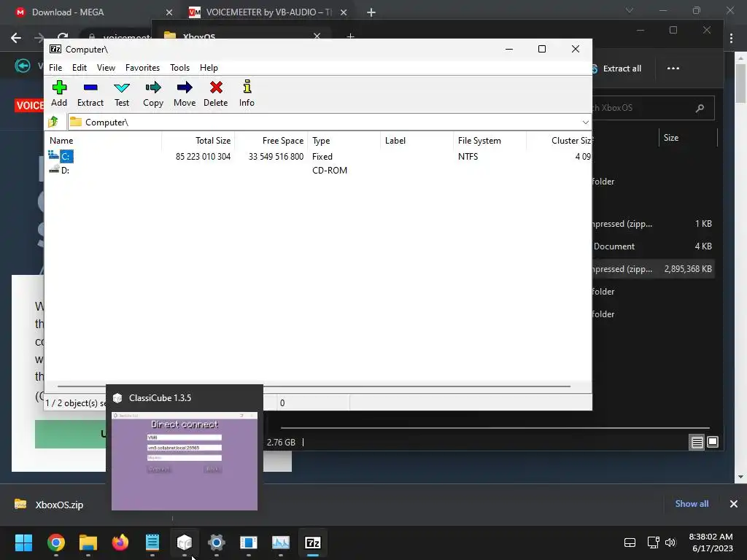Open Chrome from the taskbar
747x560 pixels.
[55, 542]
